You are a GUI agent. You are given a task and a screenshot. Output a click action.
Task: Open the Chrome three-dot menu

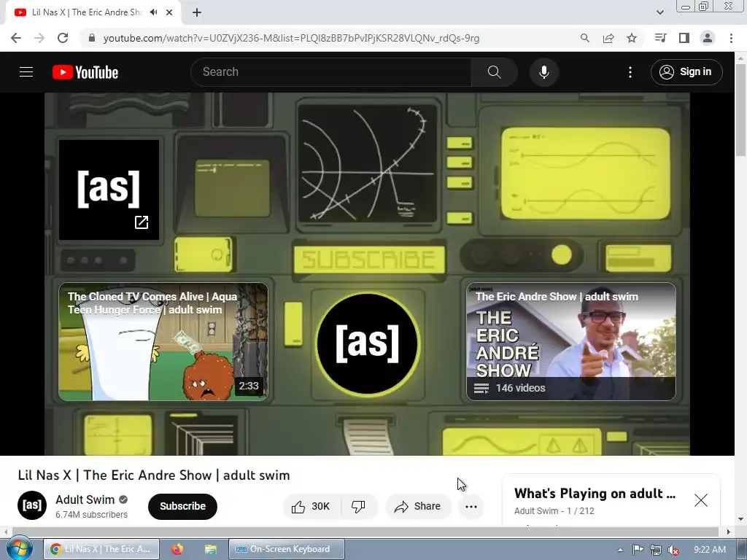coord(731,38)
